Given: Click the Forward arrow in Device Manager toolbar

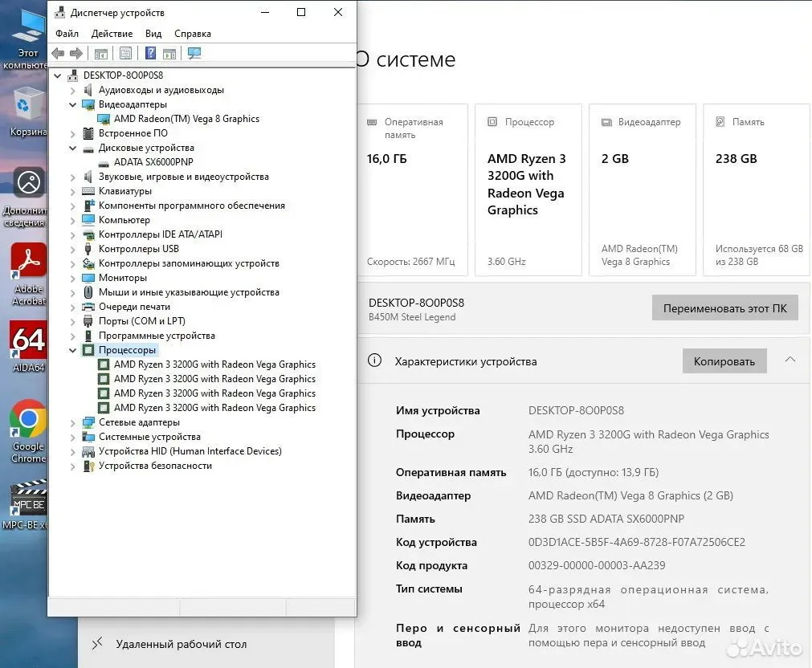Looking at the screenshot, I should (x=76, y=53).
